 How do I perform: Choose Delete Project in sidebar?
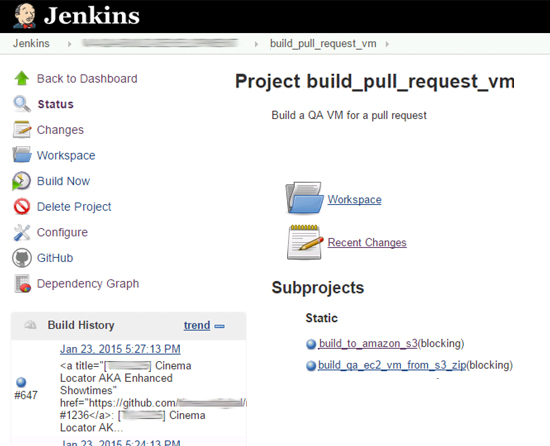click(74, 207)
